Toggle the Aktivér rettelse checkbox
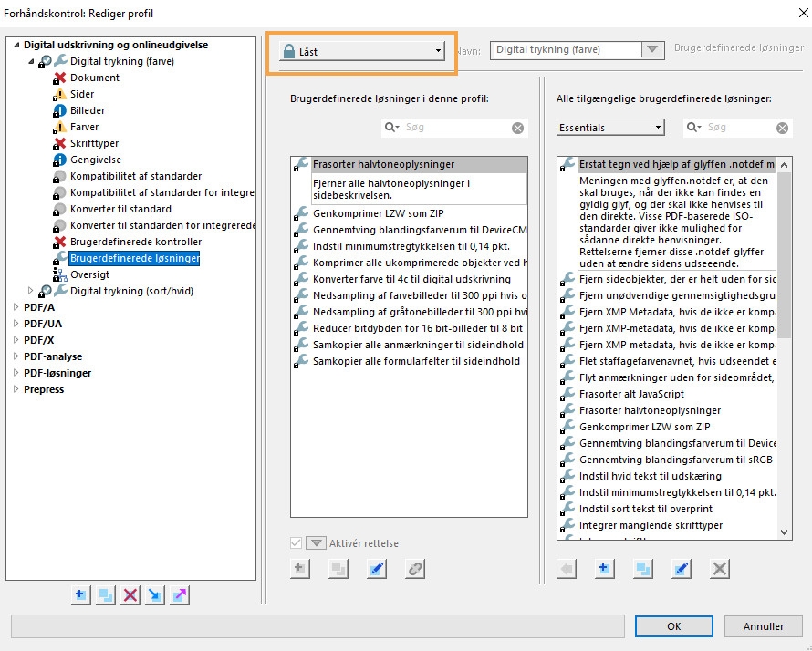The width and height of the screenshot is (812, 651). point(296,543)
